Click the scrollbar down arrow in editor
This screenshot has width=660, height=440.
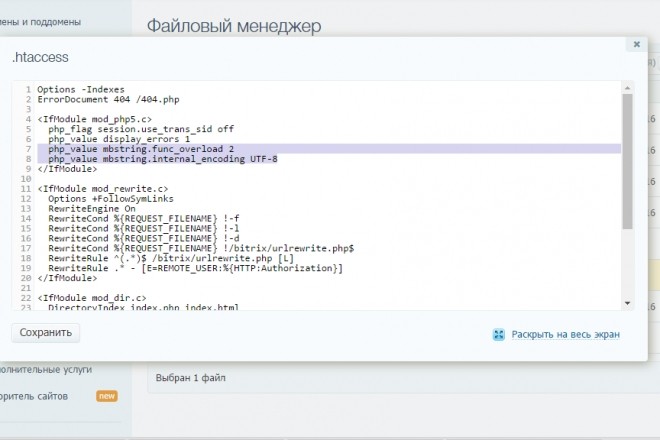click(x=628, y=304)
